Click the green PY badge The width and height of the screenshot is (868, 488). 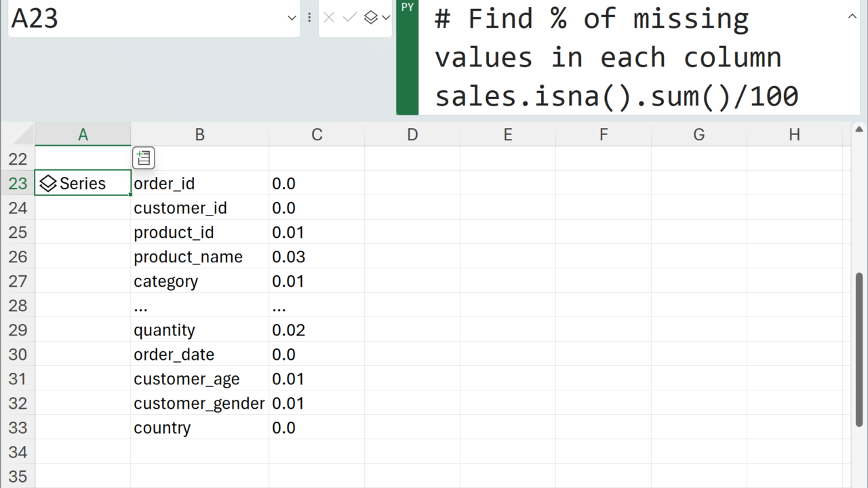408,8
